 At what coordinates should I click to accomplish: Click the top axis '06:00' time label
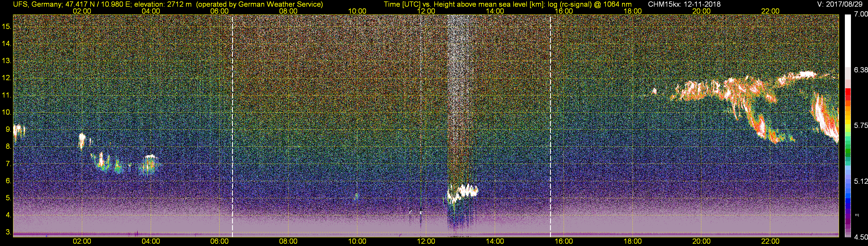tap(220, 11)
